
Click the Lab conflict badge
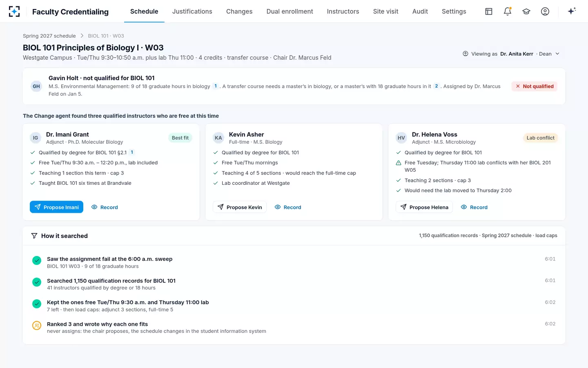pos(540,138)
